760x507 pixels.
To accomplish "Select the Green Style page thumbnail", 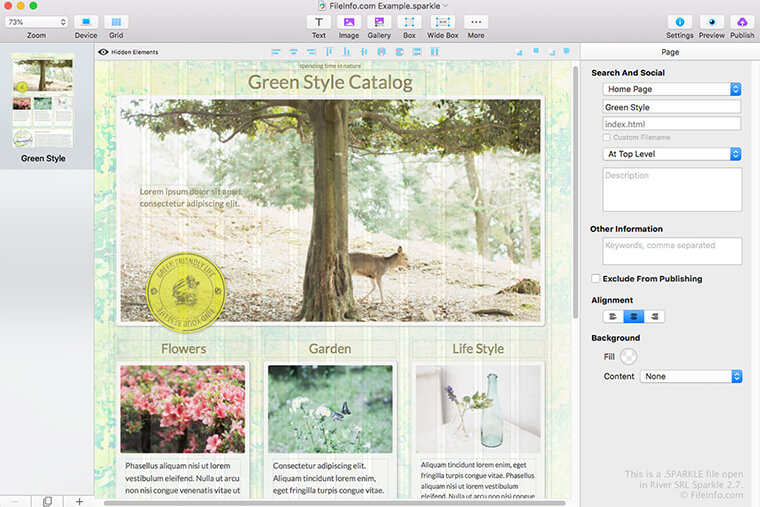I will [43, 101].
